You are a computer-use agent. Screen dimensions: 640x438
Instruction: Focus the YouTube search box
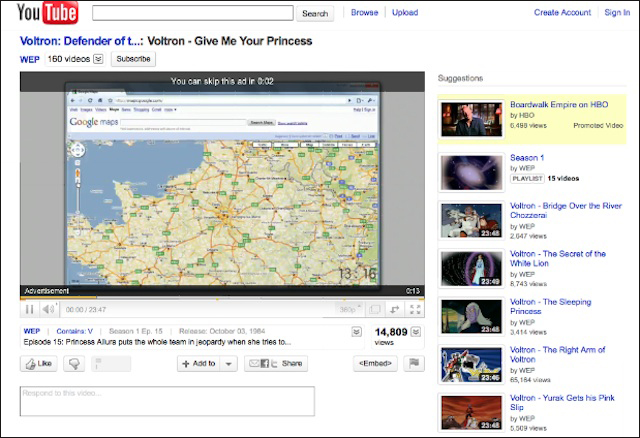tap(193, 13)
